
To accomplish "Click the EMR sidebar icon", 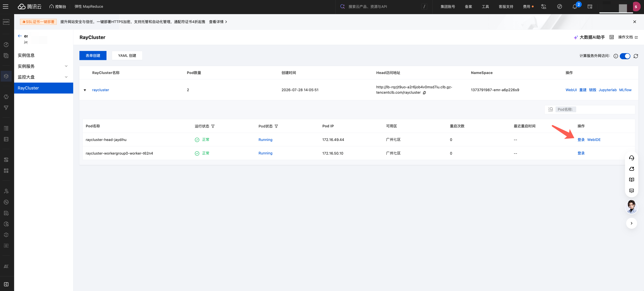I will point(6,22).
